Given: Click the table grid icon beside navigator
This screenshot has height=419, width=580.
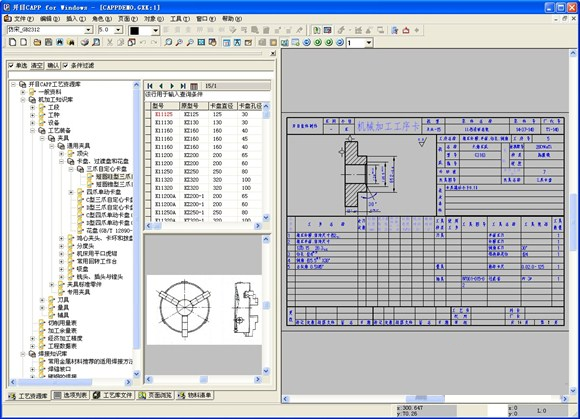Looking at the screenshot, I should pos(194,86).
